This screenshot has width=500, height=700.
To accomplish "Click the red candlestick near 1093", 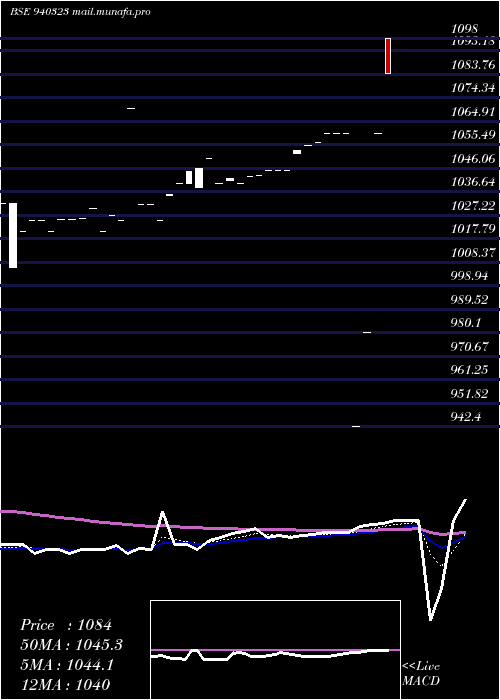I will click(388, 56).
